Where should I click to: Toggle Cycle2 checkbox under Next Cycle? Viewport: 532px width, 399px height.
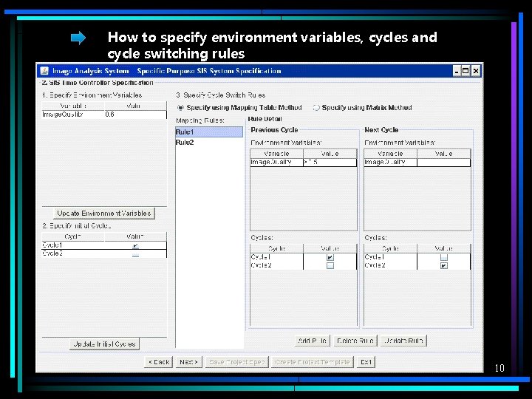[x=444, y=266]
